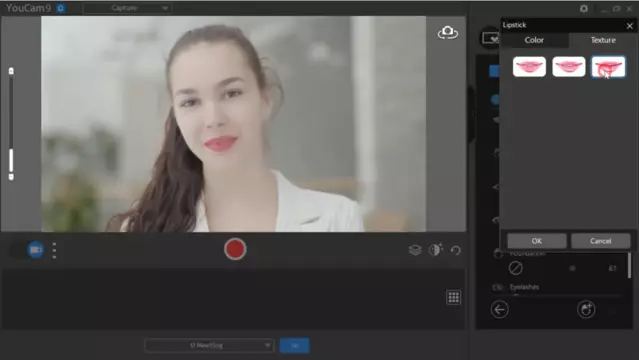Click the red record button

pos(235,249)
